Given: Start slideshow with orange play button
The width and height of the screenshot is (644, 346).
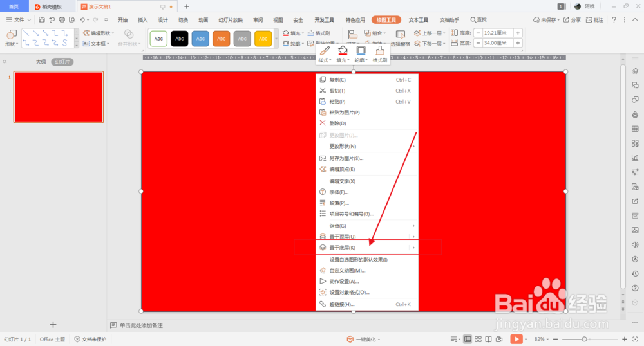Looking at the screenshot, I should [516, 339].
